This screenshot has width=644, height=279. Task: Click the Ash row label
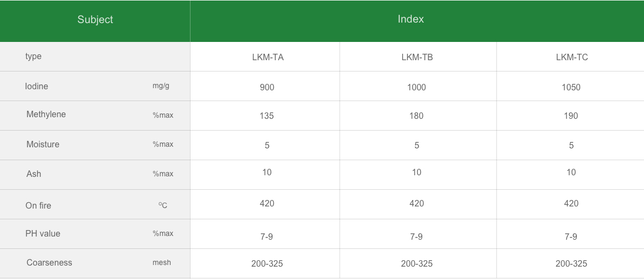(x=34, y=174)
